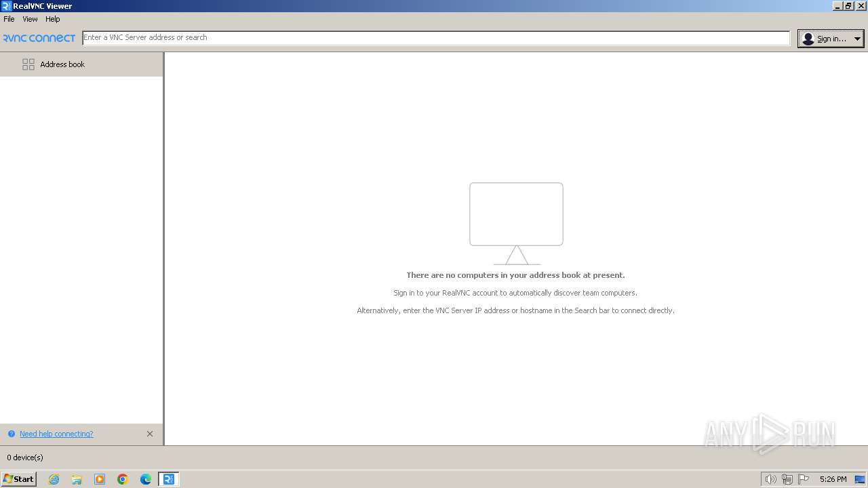Click the 5:26 PM system clock
Viewport: 868px width, 488px height.
[x=833, y=479]
